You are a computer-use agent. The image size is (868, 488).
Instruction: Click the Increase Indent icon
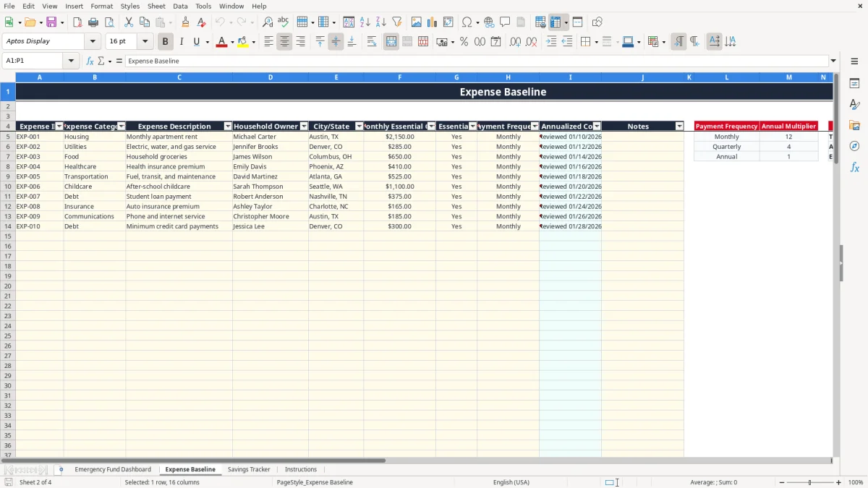(x=551, y=42)
